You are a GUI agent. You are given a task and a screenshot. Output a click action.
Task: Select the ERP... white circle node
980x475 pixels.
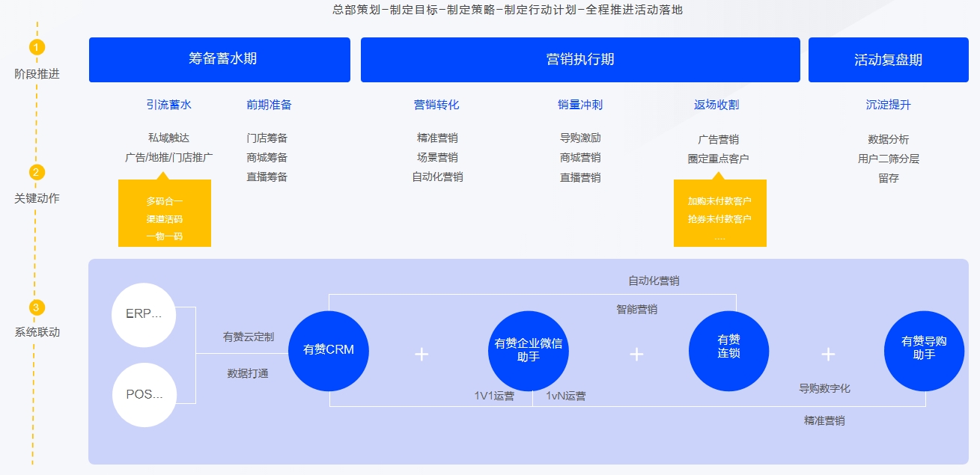click(x=144, y=314)
